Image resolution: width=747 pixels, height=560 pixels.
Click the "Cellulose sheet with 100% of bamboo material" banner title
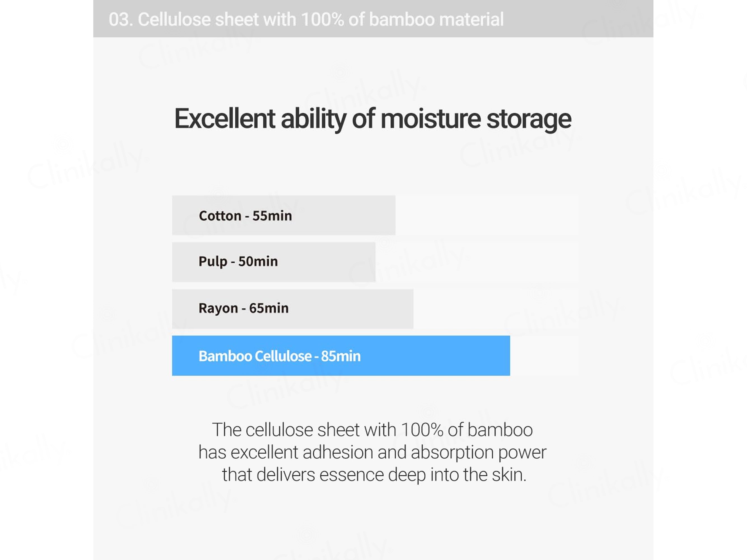click(320, 19)
